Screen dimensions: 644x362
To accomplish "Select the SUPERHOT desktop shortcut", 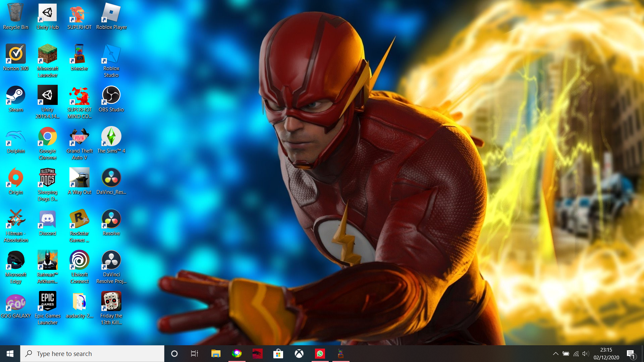I will (x=79, y=17).
